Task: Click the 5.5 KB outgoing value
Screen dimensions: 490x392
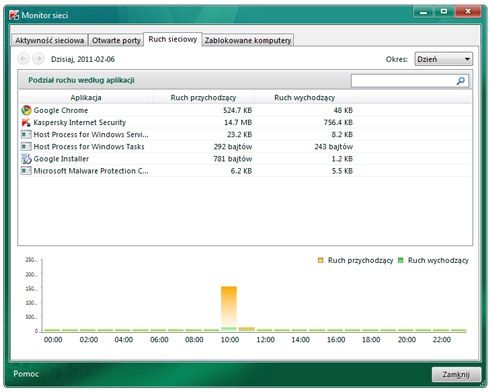Action: (342, 171)
